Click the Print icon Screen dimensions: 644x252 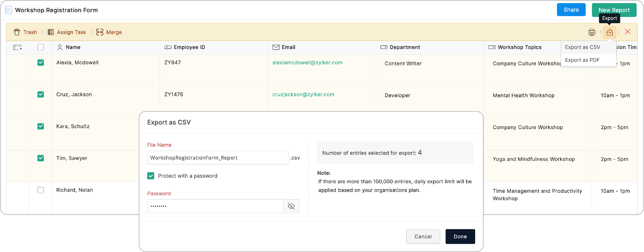[x=592, y=32]
